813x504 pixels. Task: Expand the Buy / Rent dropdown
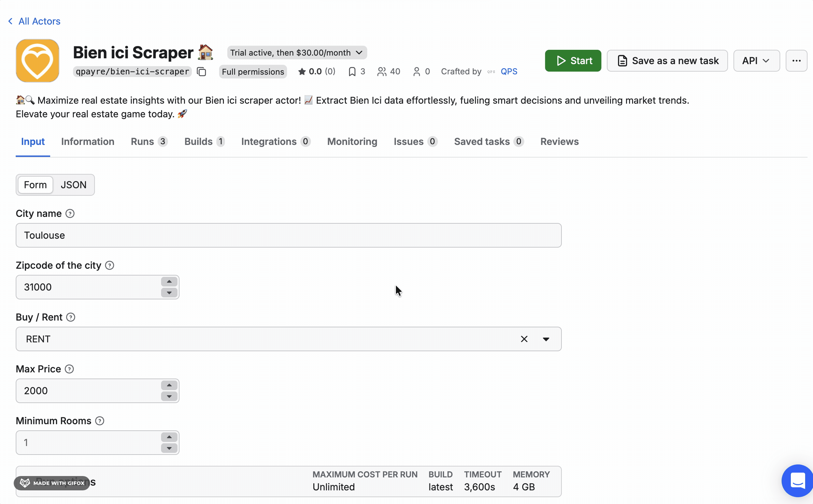tap(546, 339)
